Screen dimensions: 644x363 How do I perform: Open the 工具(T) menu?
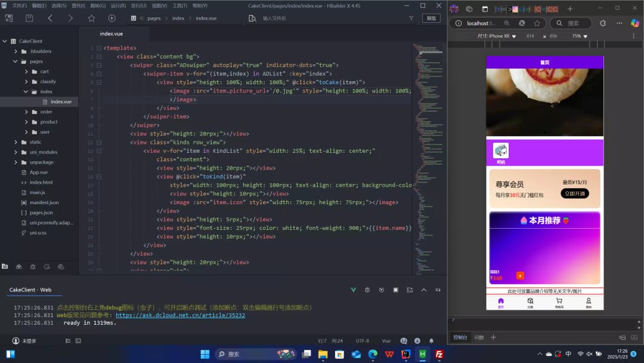[x=179, y=5]
